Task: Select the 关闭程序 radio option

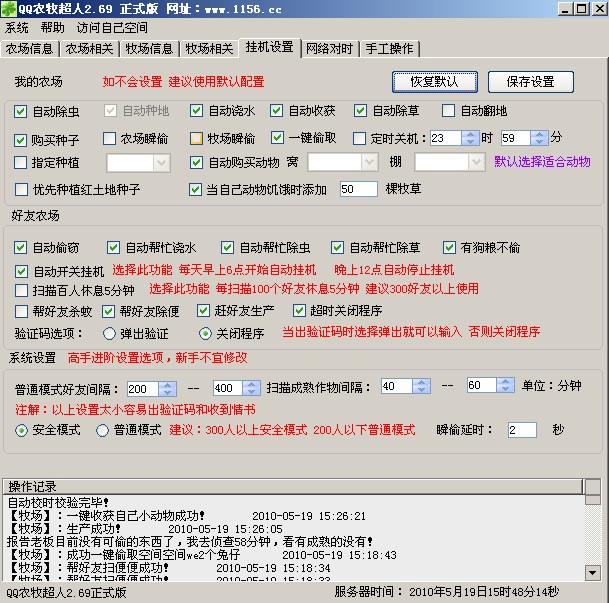Action: [x=205, y=334]
